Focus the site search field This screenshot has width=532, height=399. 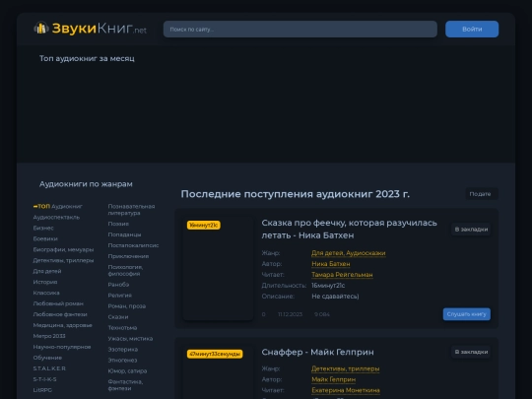point(299,30)
